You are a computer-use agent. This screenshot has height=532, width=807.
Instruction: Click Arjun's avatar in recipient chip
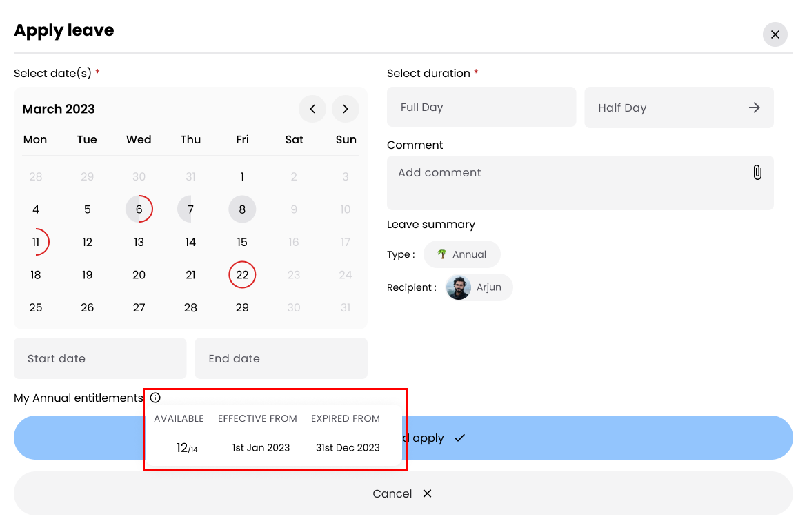click(459, 287)
